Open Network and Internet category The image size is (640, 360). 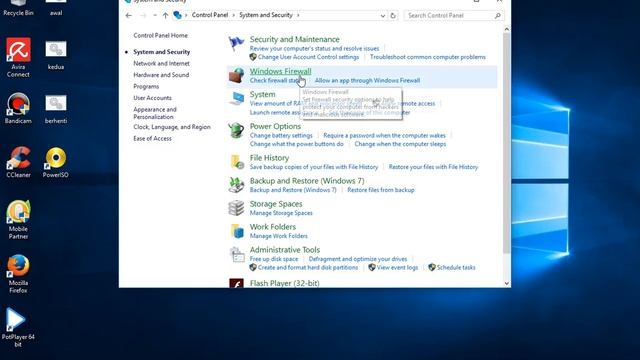pyautogui.click(x=161, y=63)
